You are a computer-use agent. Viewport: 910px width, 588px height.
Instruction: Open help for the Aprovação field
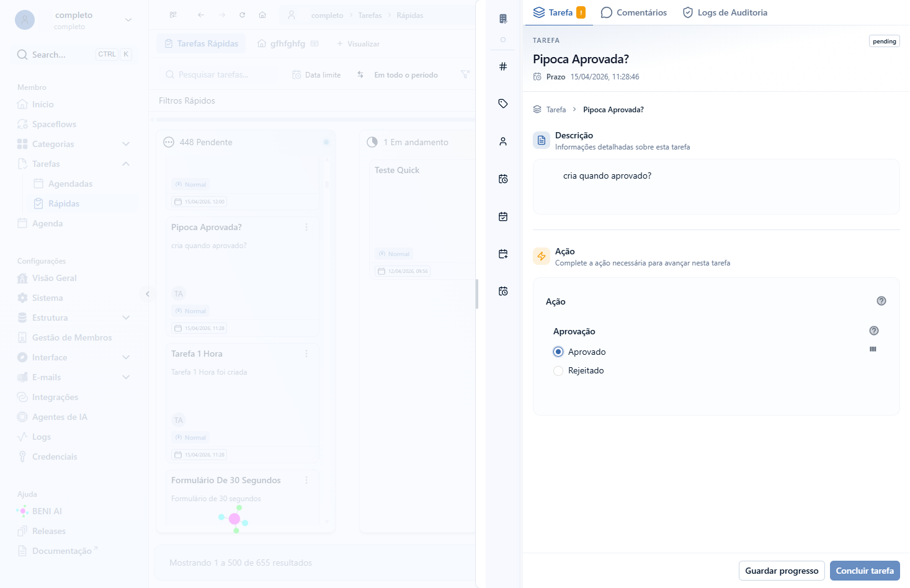874,331
